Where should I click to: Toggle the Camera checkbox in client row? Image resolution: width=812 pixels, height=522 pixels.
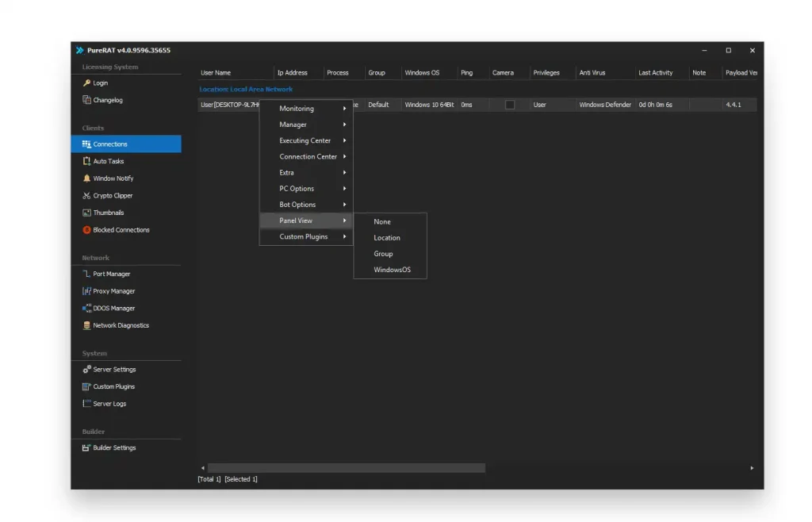pyautogui.click(x=510, y=105)
